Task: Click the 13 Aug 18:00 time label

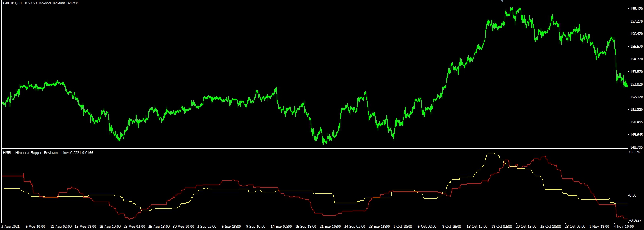Action: click(x=85, y=227)
